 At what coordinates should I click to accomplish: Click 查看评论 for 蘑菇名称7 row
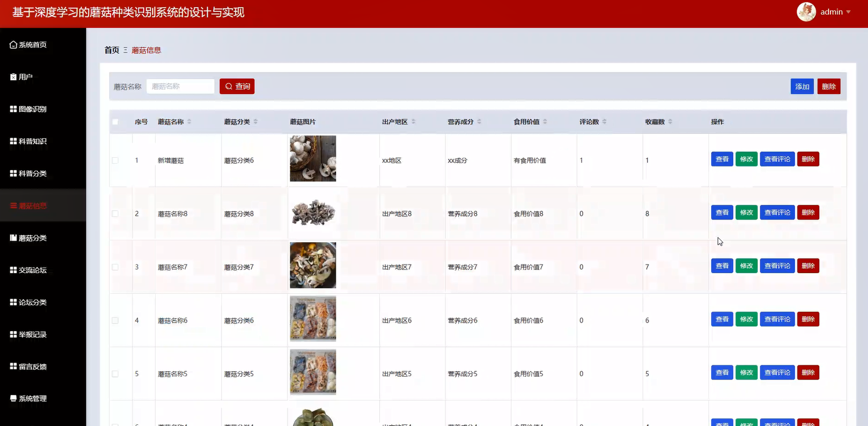point(777,266)
